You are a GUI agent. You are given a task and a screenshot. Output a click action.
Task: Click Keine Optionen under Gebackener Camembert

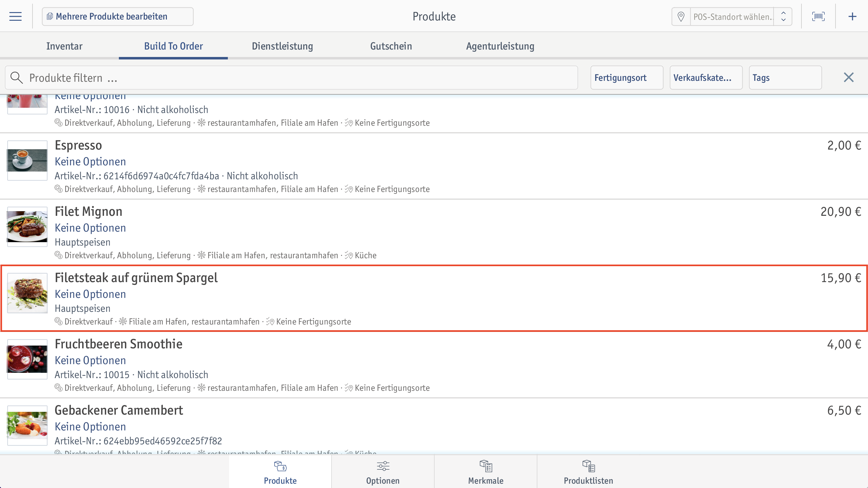[90, 426]
